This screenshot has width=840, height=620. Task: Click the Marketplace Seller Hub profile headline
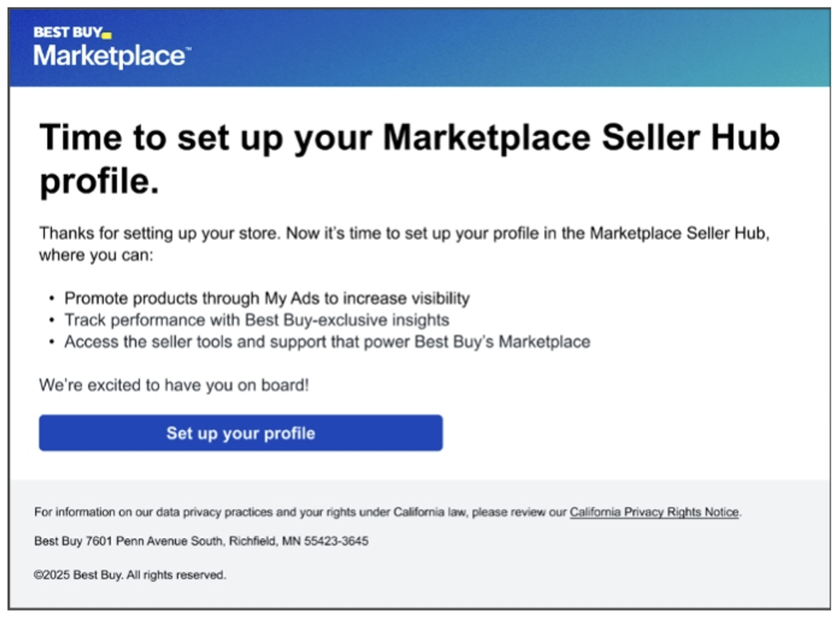click(409, 159)
